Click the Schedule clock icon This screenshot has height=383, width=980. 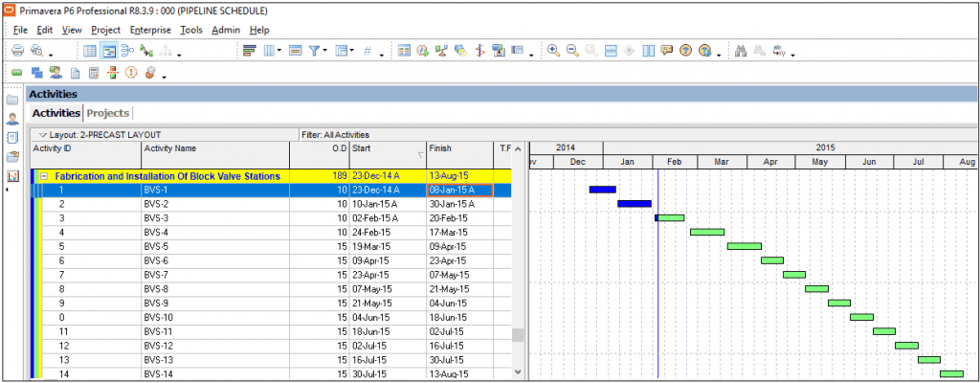[x=422, y=52]
